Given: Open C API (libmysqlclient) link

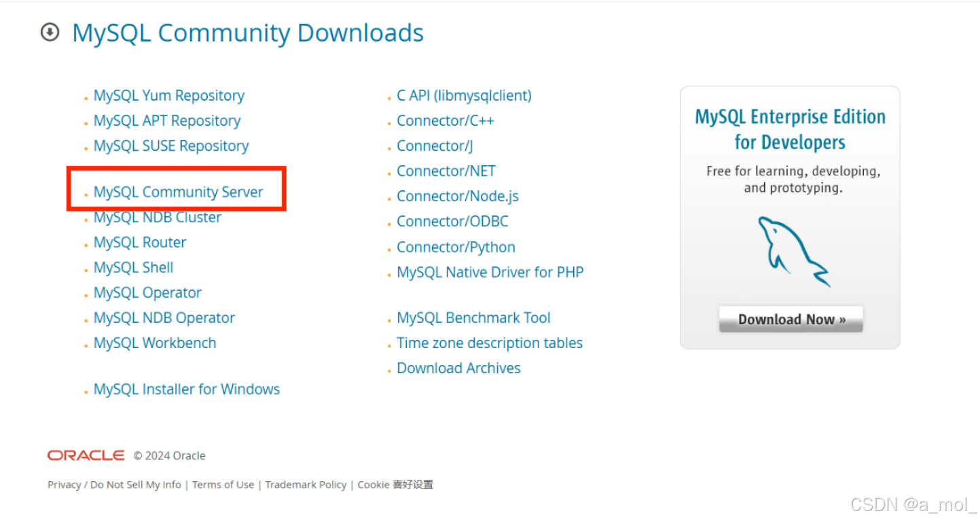Looking at the screenshot, I should (x=465, y=96).
